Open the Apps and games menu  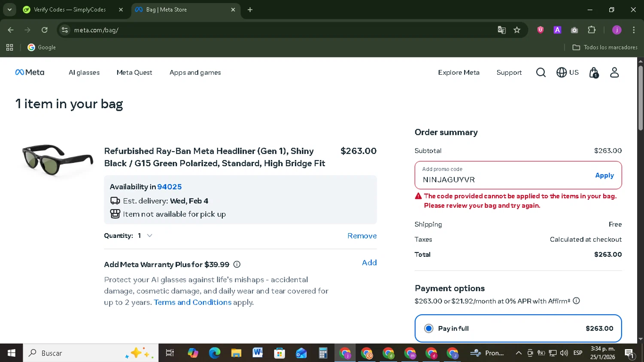point(195,73)
